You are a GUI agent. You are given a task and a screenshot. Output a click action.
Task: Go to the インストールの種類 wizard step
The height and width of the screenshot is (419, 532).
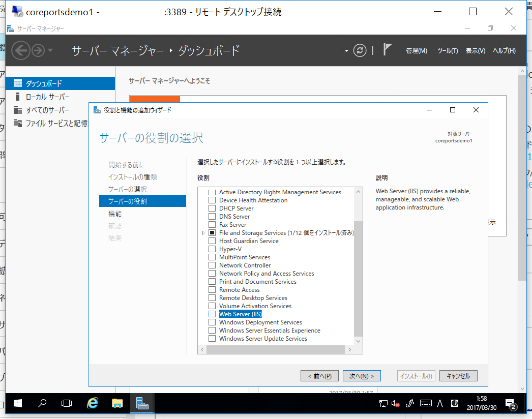click(x=133, y=177)
